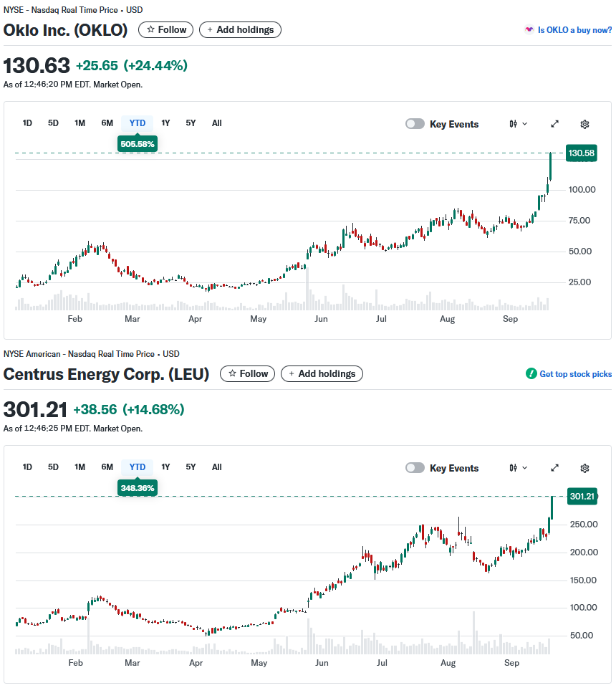Expand the OKLO chart to full screen
616x688 pixels.
pyautogui.click(x=554, y=124)
